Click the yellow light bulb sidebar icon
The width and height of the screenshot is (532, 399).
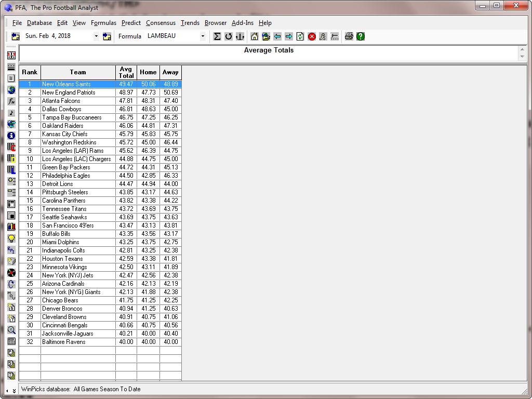click(x=11, y=238)
